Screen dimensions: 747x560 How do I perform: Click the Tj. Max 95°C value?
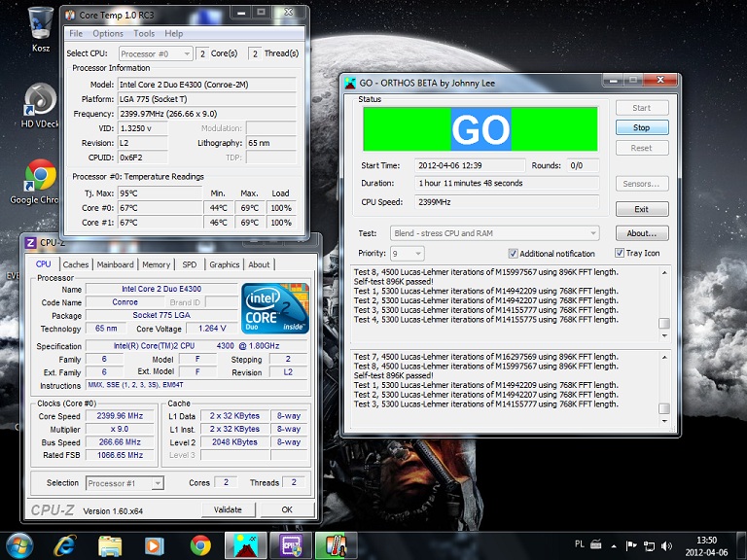160,193
